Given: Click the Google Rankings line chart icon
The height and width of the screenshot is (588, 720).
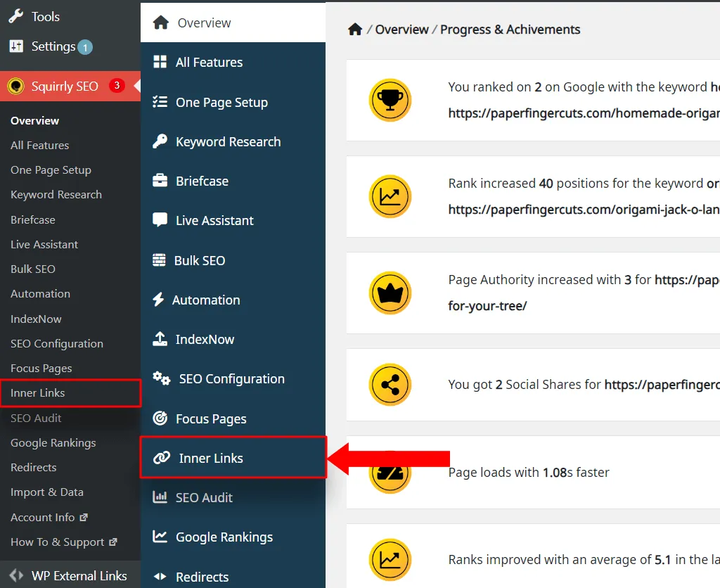Looking at the screenshot, I should click(x=160, y=537).
